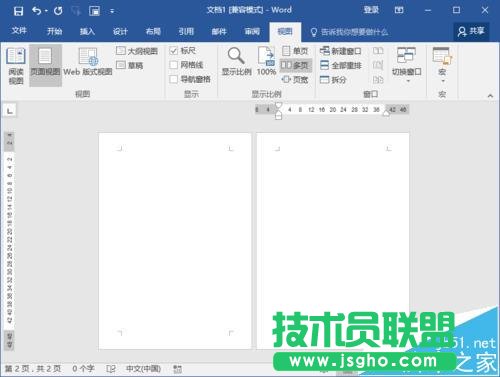Set zoom to 100%

266,62
